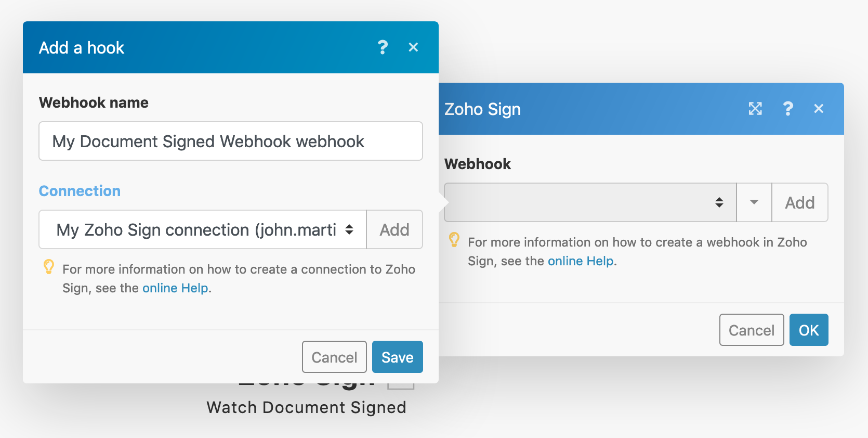Click the Webhook name text field
Image resolution: width=868 pixels, height=438 pixels.
coord(230,141)
